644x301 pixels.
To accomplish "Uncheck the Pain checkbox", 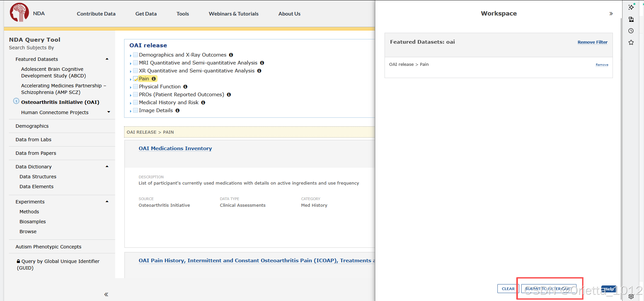I will pos(136,79).
